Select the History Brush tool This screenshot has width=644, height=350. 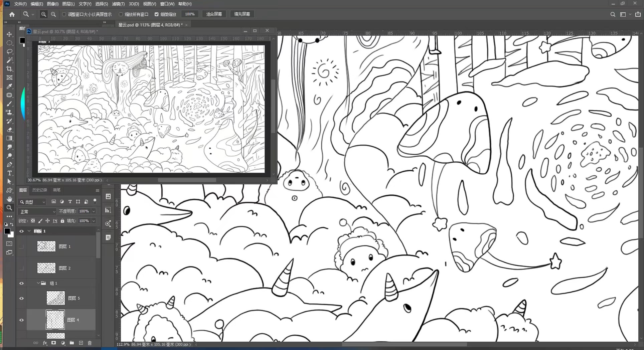9,121
